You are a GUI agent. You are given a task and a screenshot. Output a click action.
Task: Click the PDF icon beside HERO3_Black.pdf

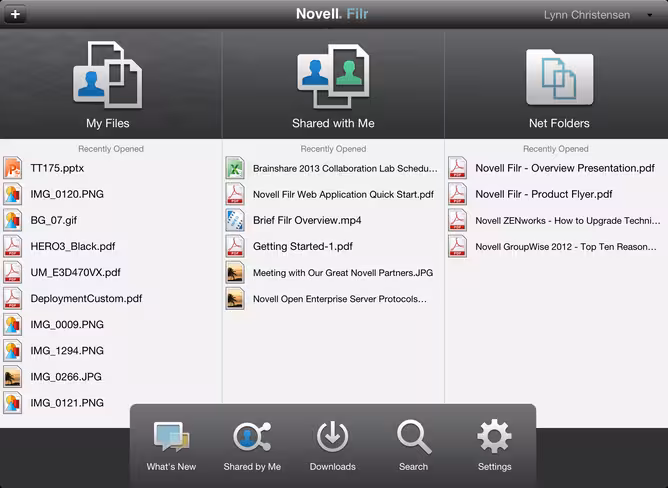pyautogui.click(x=13, y=246)
